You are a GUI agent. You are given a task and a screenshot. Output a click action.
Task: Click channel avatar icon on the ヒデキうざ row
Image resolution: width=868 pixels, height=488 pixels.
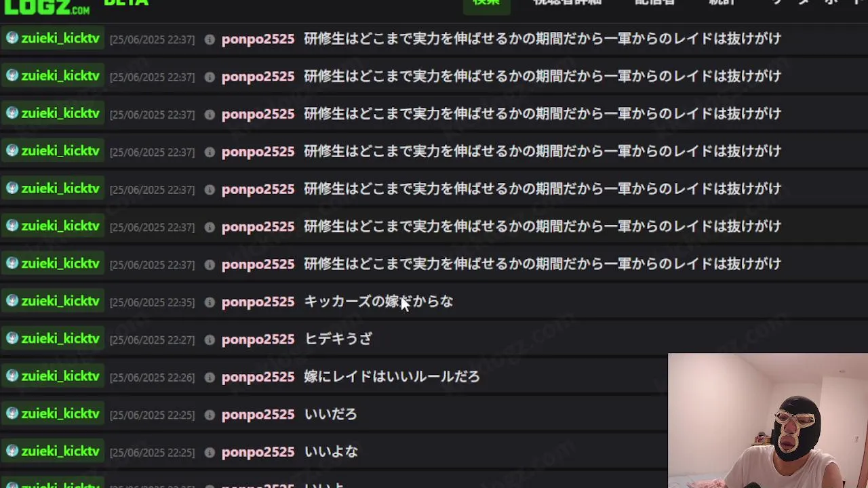[x=12, y=338]
